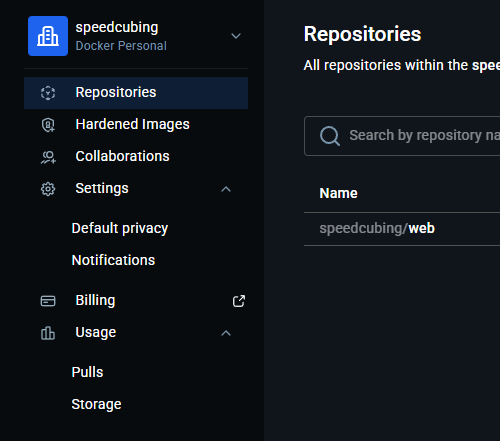View Storage usage
Screen dimensions: 500x441
click(x=96, y=404)
